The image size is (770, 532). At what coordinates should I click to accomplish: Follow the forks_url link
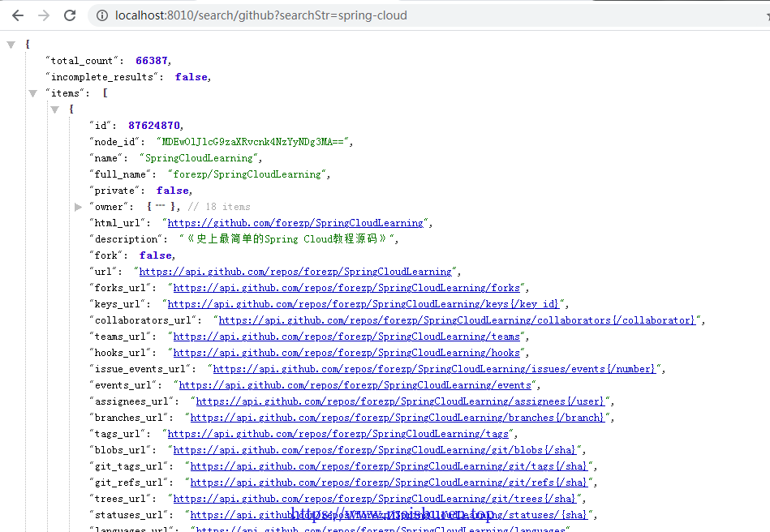coord(346,288)
